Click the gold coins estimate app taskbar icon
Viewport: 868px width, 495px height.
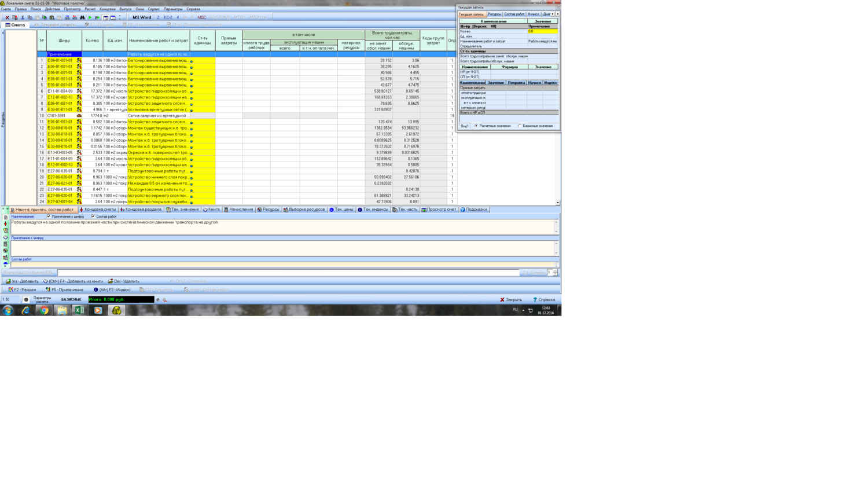pos(116,310)
